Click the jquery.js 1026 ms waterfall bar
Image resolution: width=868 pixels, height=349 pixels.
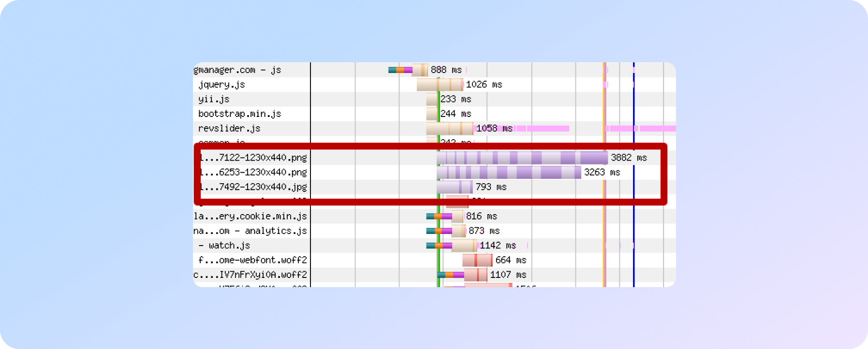click(x=440, y=85)
